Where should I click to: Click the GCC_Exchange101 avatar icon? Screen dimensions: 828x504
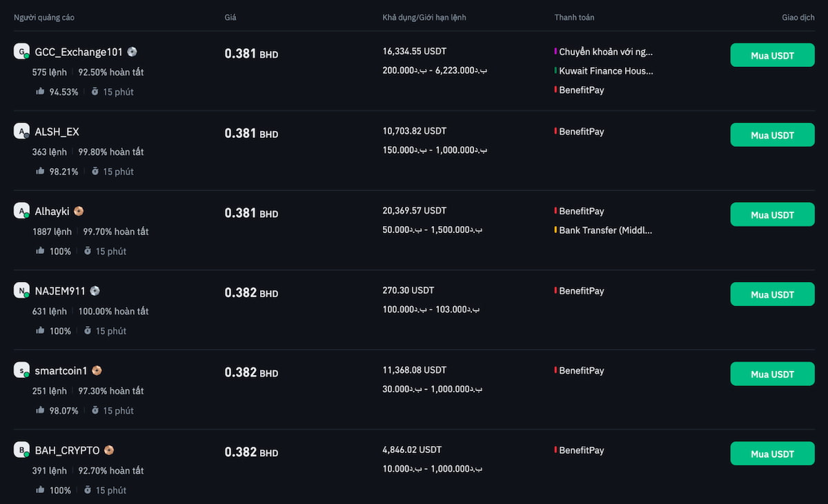(22, 51)
